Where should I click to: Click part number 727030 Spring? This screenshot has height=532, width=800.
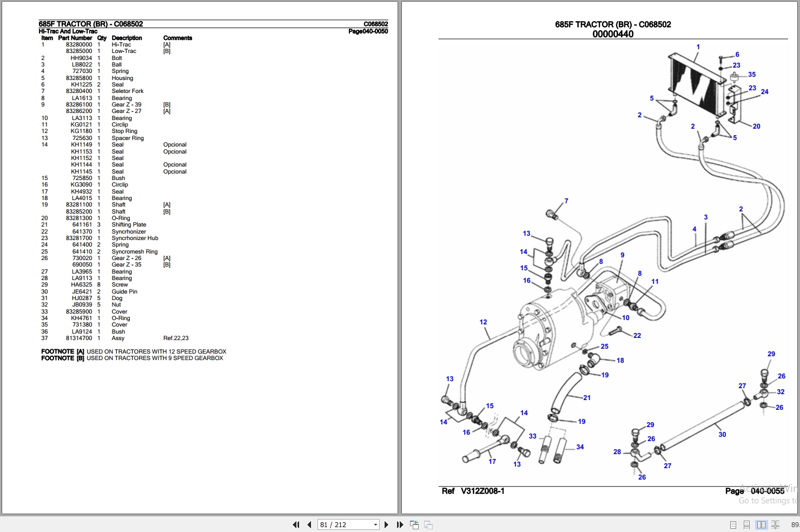(x=82, y=71)
